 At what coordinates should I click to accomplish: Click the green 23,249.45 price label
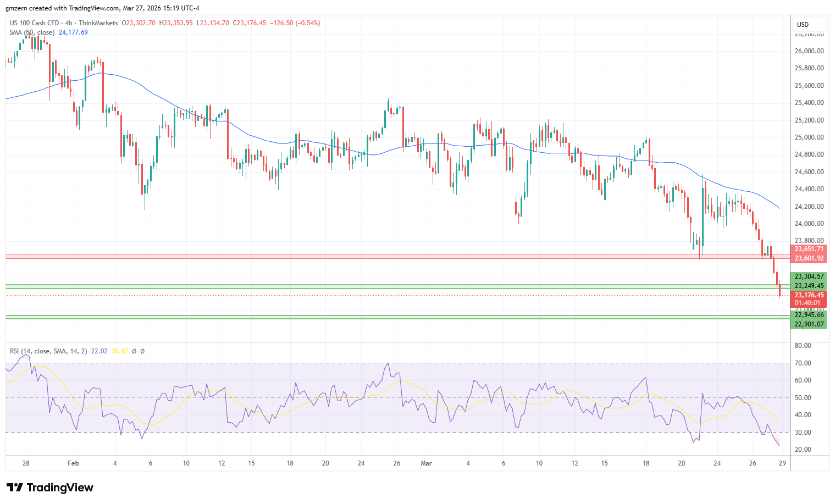[809, 286]
